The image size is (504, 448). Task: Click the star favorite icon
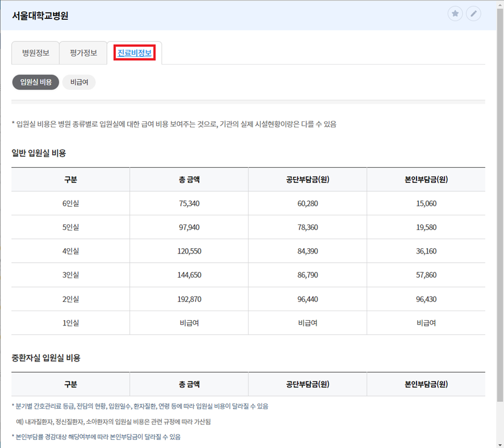click(x=455, y=13)
